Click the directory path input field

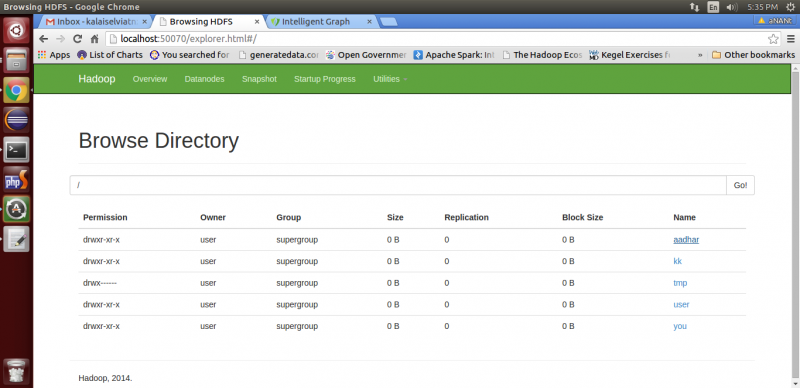pos(398,185)
